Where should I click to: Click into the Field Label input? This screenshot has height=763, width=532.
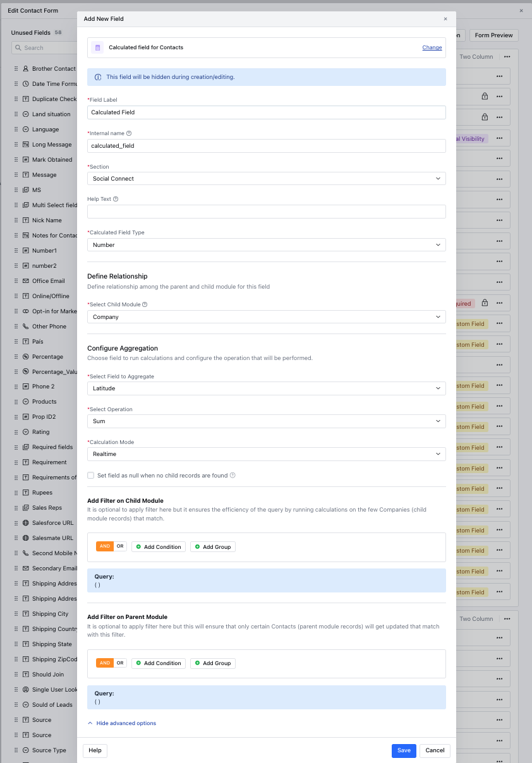tap(267, 112)
